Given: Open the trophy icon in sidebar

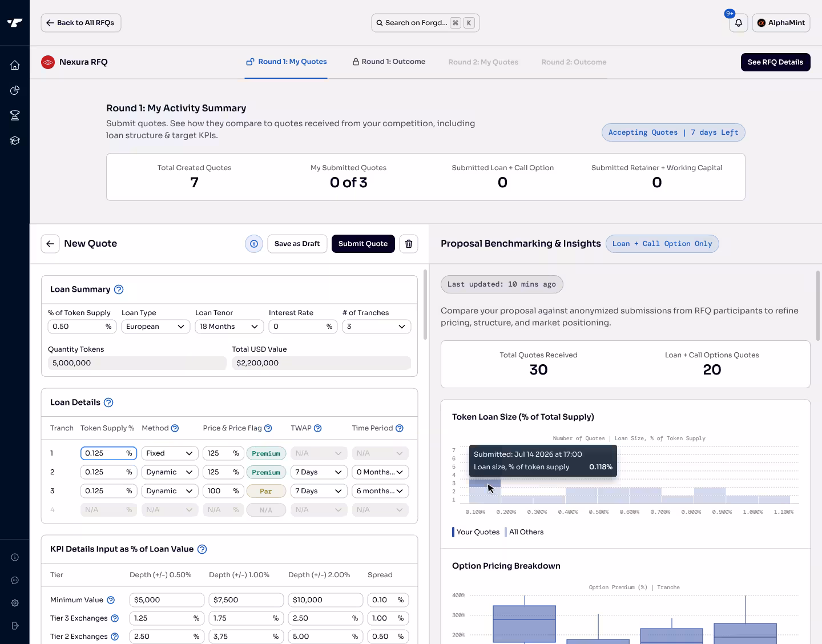Looking at the screenshot, I should pyautogui.click(x=15, y=115).
